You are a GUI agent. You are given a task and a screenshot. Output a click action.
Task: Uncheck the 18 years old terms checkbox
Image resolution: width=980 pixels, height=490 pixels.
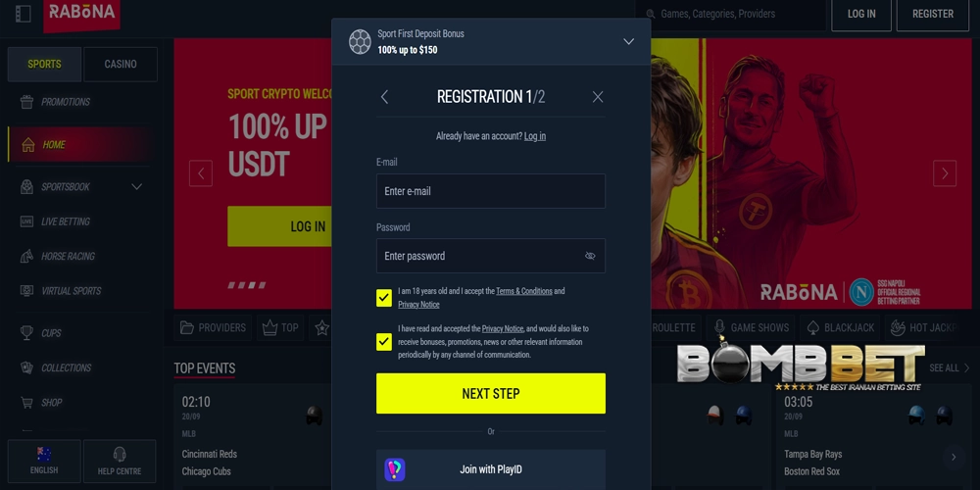(x=384, y=298)
